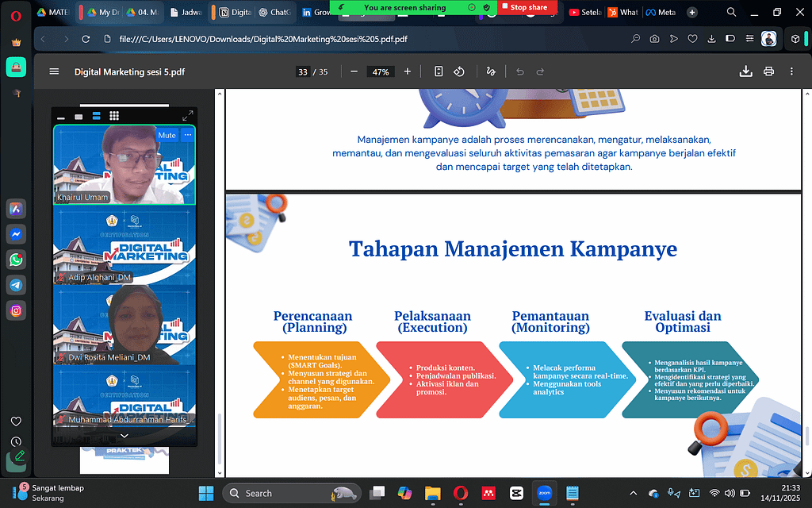
Task: Click the PDF page number input field
Action: (x=302, y=71)
